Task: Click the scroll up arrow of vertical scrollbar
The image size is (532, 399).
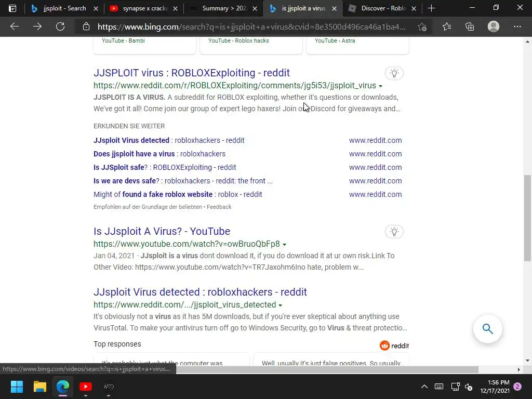Action: [527, 42]
